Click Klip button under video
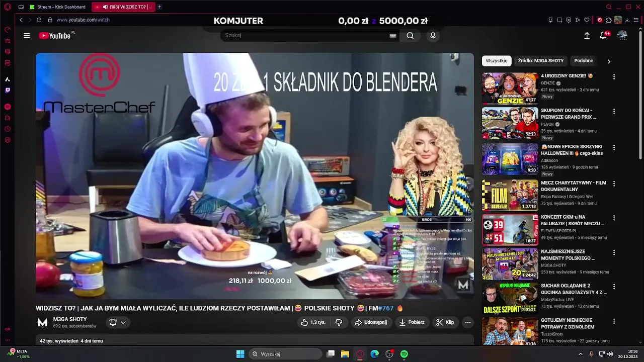This screenshot has width=644, height=362. 445,322
